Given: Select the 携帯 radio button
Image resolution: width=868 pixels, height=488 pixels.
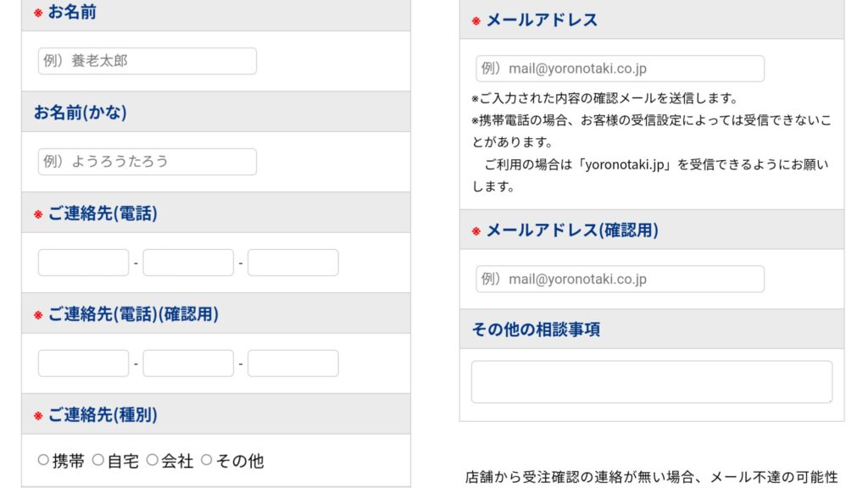Looking at the screenshot, I should click(x=43, y=460).
